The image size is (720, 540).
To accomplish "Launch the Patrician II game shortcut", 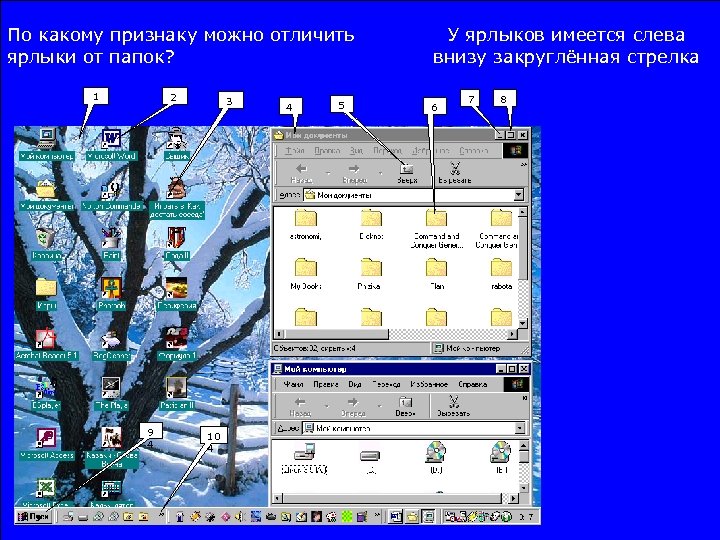I will click(177, 394).
